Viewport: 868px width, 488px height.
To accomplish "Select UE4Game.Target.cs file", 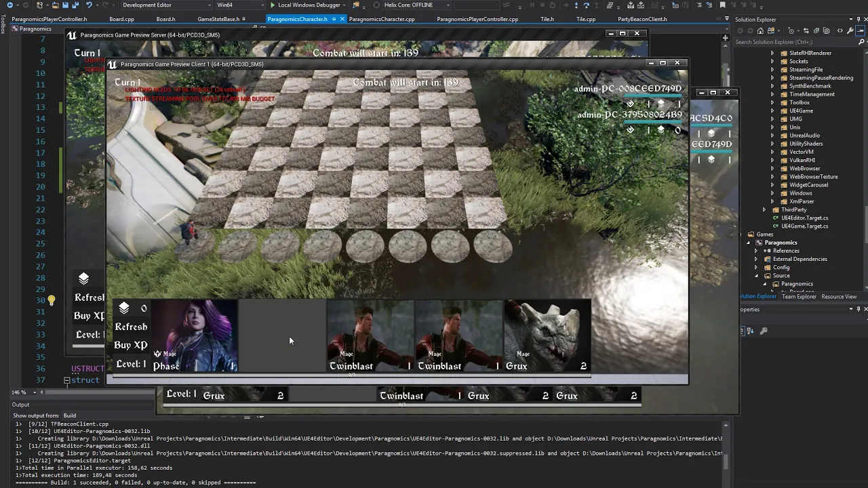I will (804, 226).
